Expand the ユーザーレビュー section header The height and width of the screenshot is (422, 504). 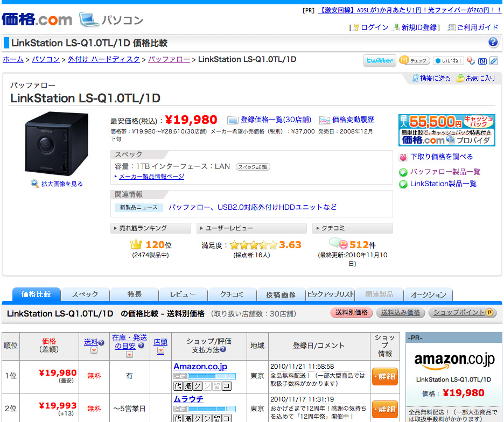(251, 228)
